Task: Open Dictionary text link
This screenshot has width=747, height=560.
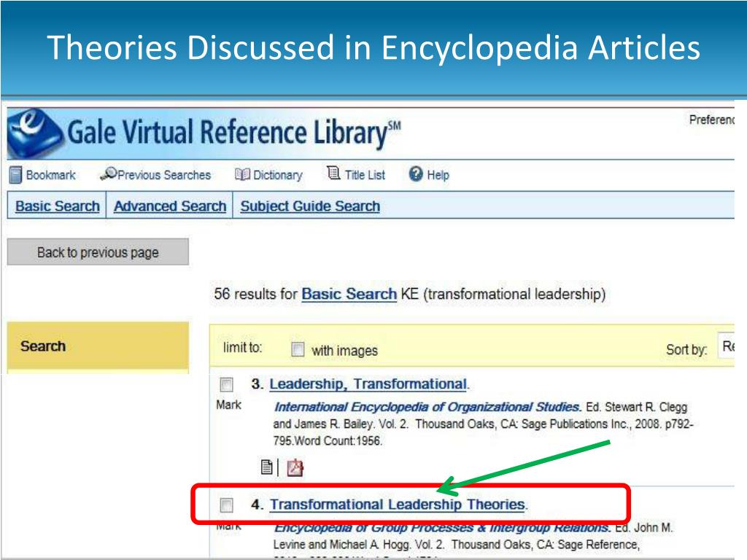Action: tap(278, 175)
